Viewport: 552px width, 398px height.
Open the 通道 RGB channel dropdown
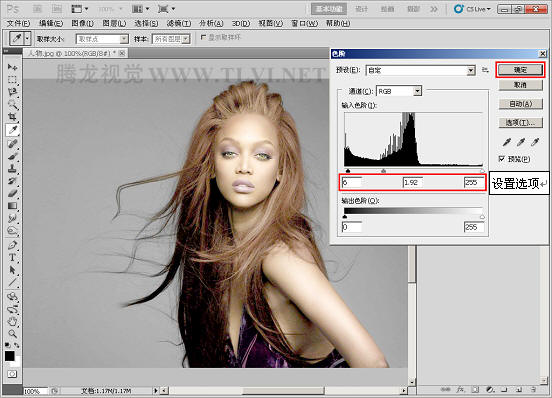point(417,91)
